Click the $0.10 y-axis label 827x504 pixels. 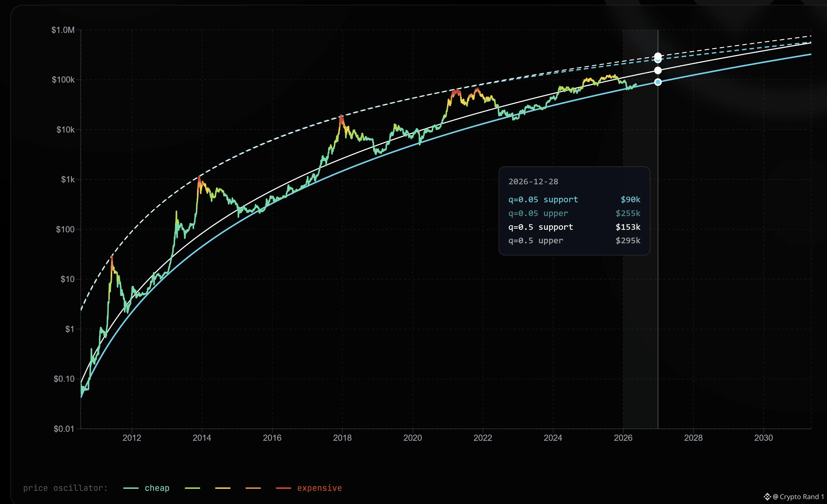(x=64, y=379)
